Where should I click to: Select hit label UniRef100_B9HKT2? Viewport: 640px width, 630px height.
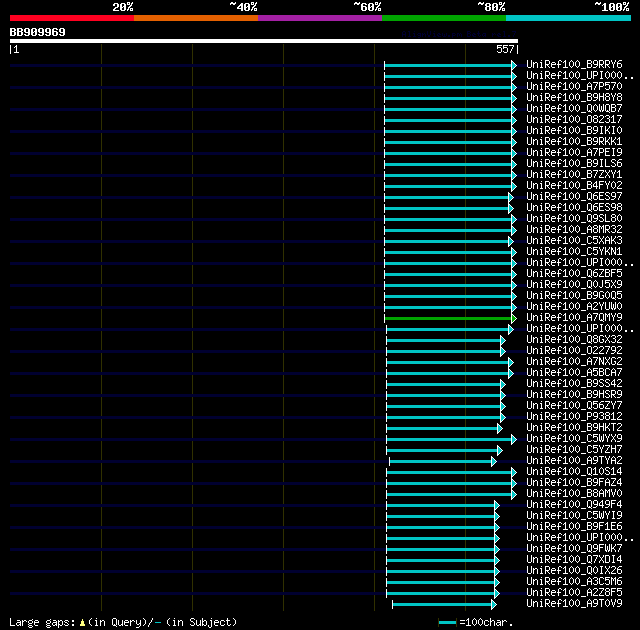(574, 428)
